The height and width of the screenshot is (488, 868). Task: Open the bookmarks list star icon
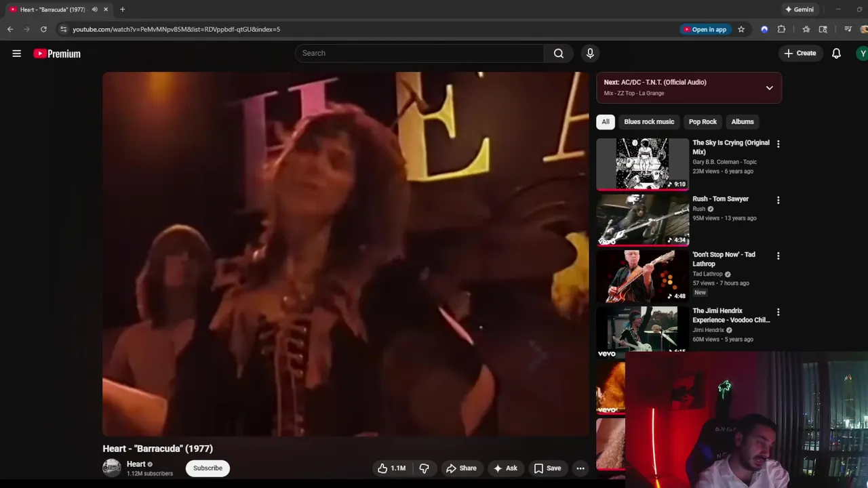[806, 29]
